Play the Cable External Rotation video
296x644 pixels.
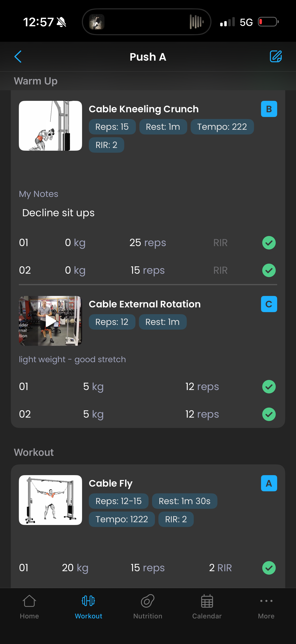click(50, 321)
